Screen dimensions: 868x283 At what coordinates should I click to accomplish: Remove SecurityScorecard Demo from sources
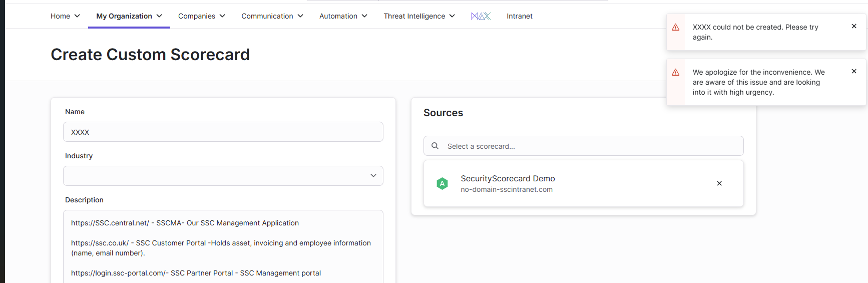click(x=719, y=183)
